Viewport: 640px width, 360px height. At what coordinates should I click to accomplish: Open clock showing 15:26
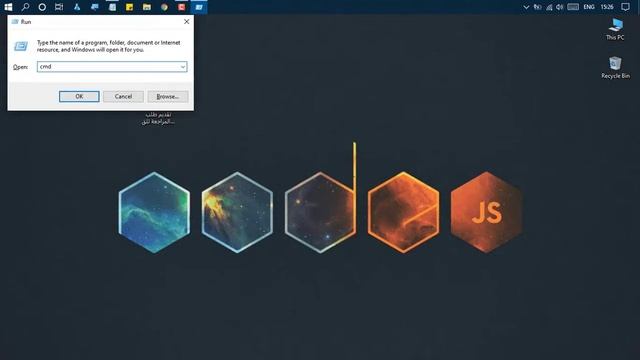point(607,7)
